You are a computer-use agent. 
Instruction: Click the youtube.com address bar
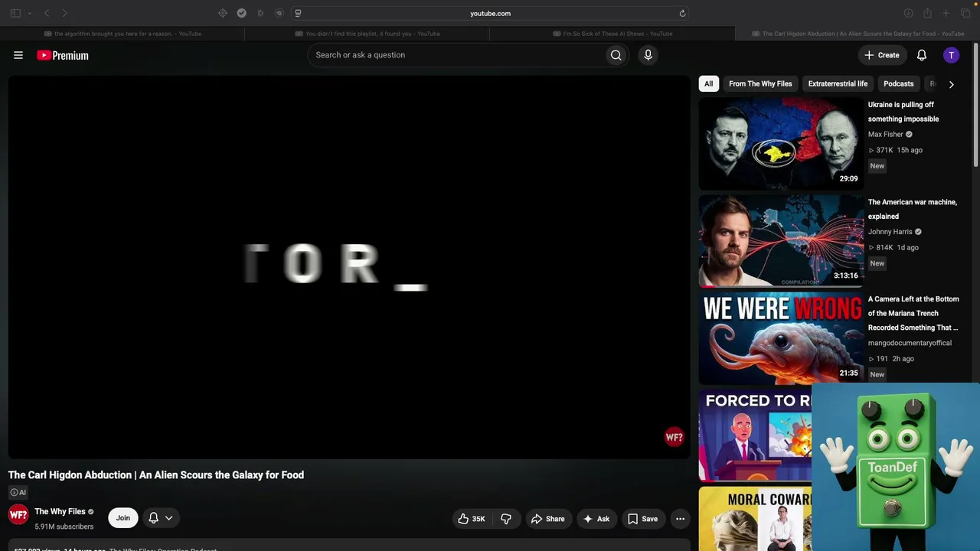pos(490,13)
